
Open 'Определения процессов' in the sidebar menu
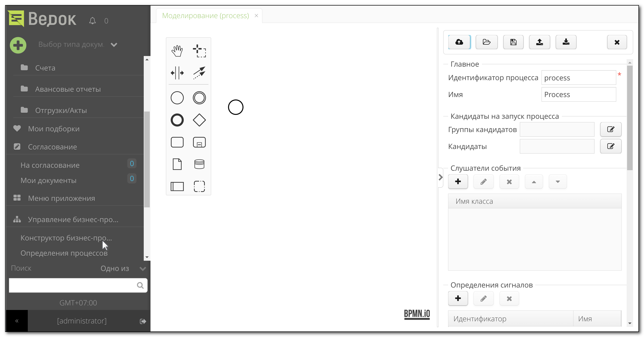click(x=64, y=253)
